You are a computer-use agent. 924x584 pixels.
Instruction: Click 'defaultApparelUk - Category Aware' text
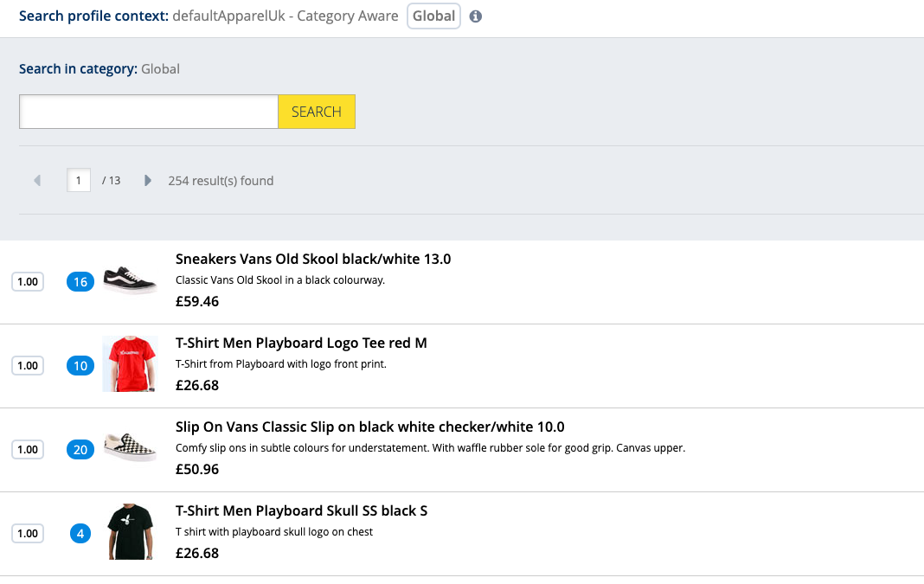tap(286, 16)
